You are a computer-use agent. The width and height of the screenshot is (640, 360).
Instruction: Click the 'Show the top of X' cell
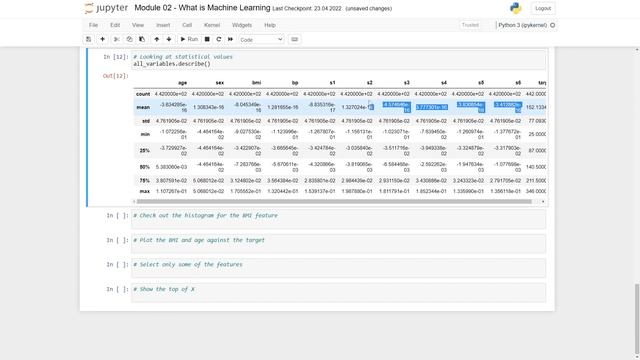pyautogui.click(x=338, y=293)
